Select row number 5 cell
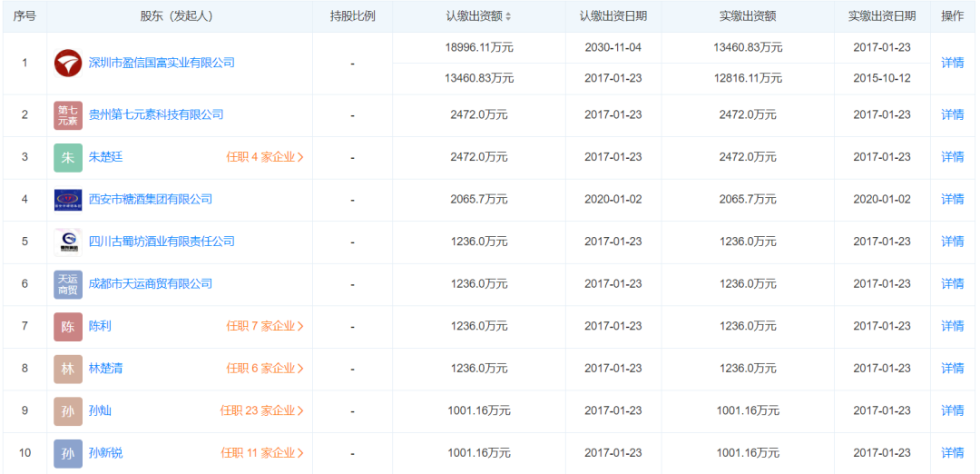This screenshot has height=474, width=980. pos(24,242)
